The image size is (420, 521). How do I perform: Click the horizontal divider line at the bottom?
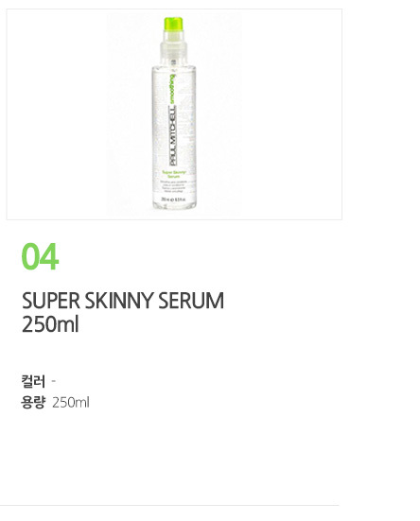[169, 505]
